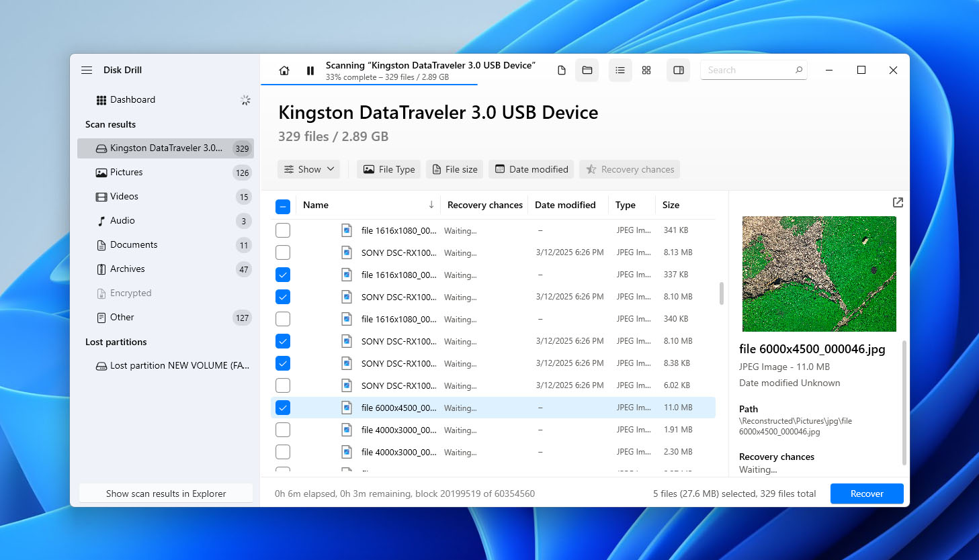This screenshot has height=560, width=979.
Task: Click the Recover button
Action: (x=867, y=494)
